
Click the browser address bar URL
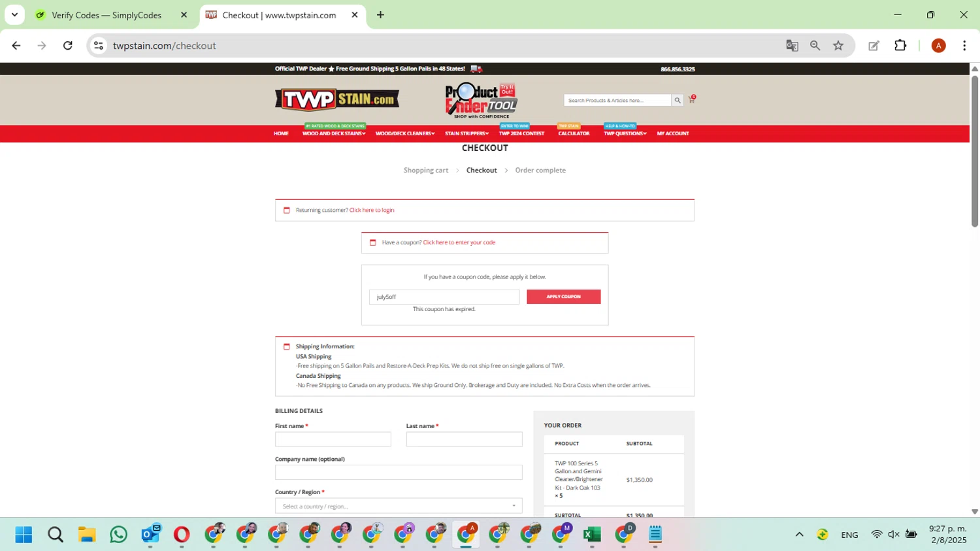(x=164, y=46)
